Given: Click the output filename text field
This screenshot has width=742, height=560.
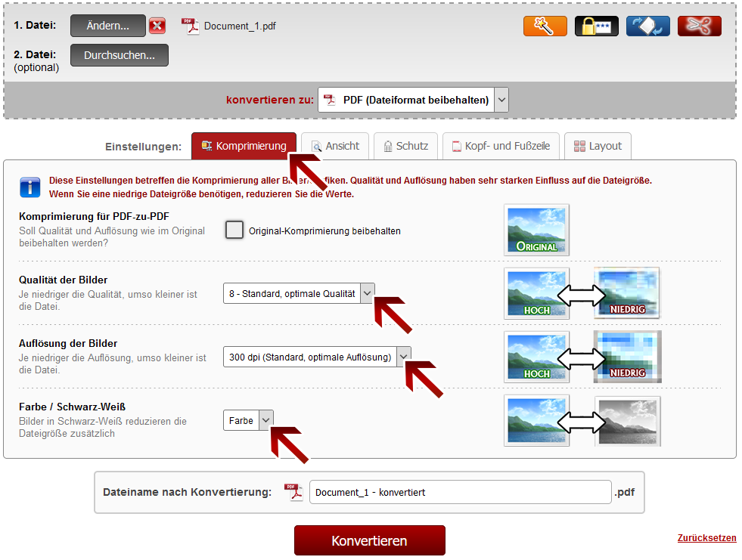Looking at the screenshot, I should pos(460,492).
